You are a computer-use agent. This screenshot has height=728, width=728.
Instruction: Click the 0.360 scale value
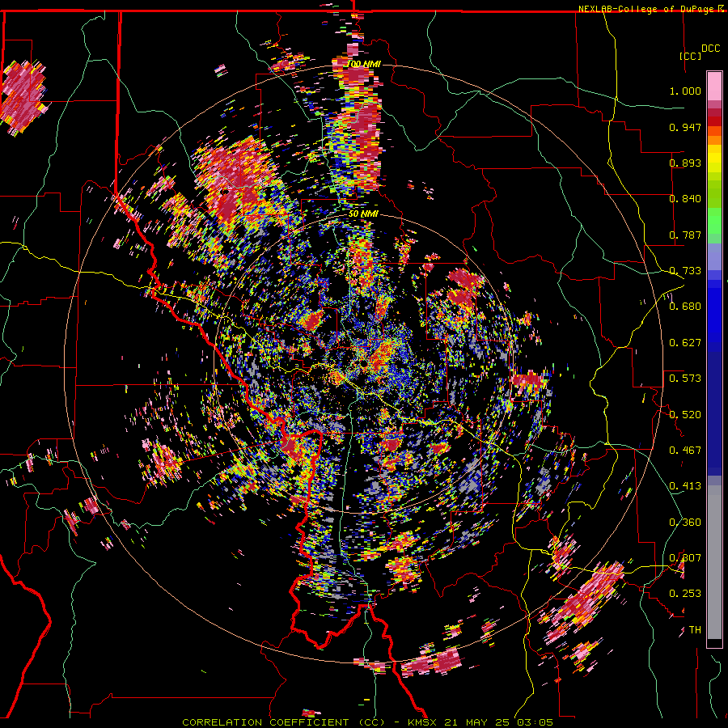coord(685,522)
